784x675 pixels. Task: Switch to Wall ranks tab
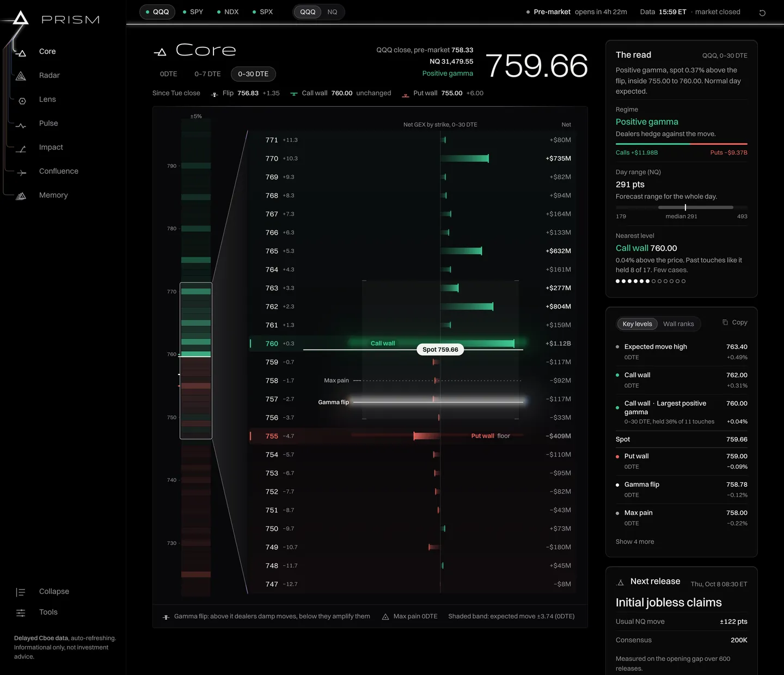tap(678, 324)
